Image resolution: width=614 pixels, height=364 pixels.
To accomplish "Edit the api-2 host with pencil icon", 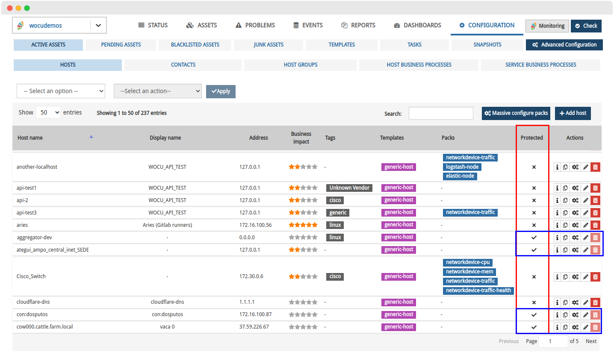I will pos(586,200).
